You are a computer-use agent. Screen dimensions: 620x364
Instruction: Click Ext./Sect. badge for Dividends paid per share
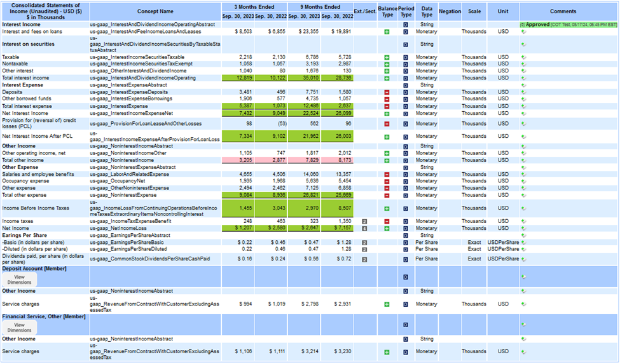coord(364,259)
